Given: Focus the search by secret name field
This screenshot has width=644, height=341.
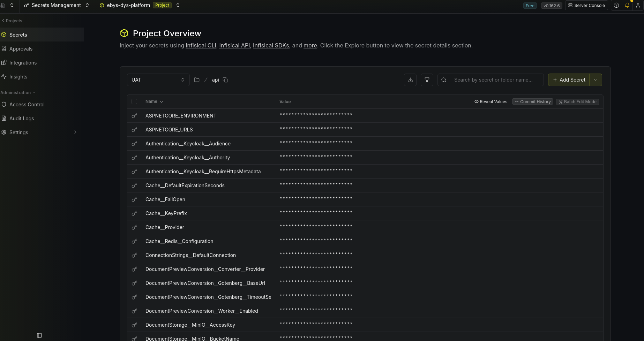Looking at the screenshot, I should point(497,80).
